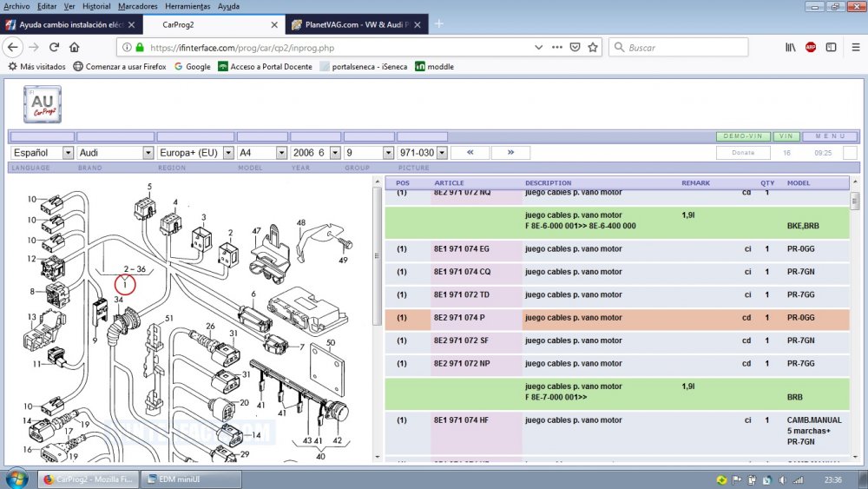Bookmark this page with star icon
Image resolution: width=868 pixels, height=489 pixels.
[x=593, y=48]
